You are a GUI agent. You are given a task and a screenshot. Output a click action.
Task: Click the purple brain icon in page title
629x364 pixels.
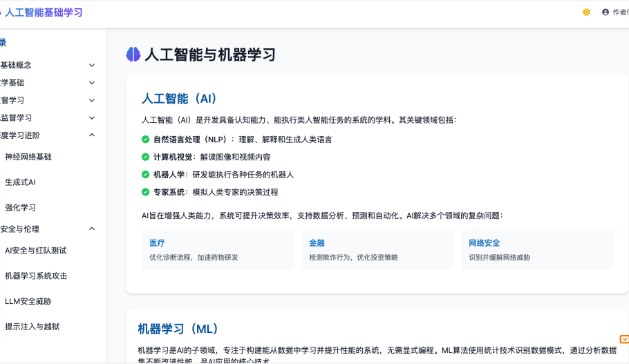click(x=133, y=55)
